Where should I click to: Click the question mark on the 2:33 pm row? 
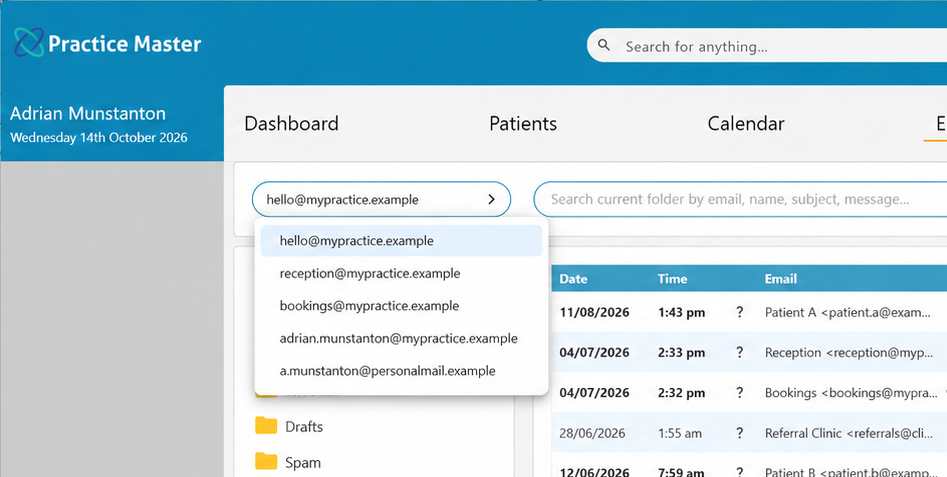pyautogui.click(x=739, y=353)
